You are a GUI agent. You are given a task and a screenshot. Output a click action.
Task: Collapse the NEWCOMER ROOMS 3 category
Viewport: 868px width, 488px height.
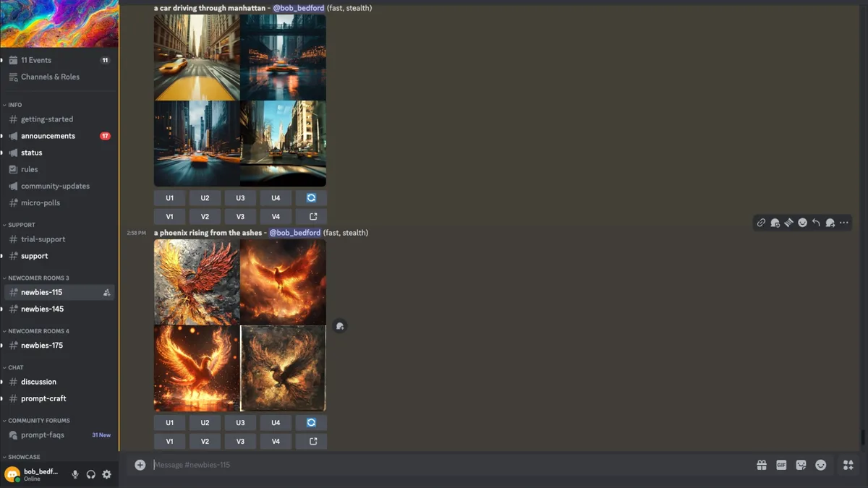(38, 278)
